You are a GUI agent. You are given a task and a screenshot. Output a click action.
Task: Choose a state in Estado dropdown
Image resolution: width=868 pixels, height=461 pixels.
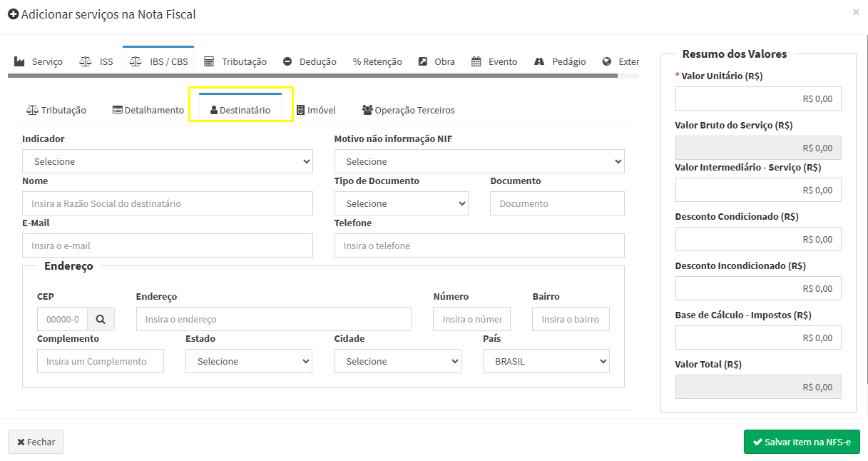[248, 361]
